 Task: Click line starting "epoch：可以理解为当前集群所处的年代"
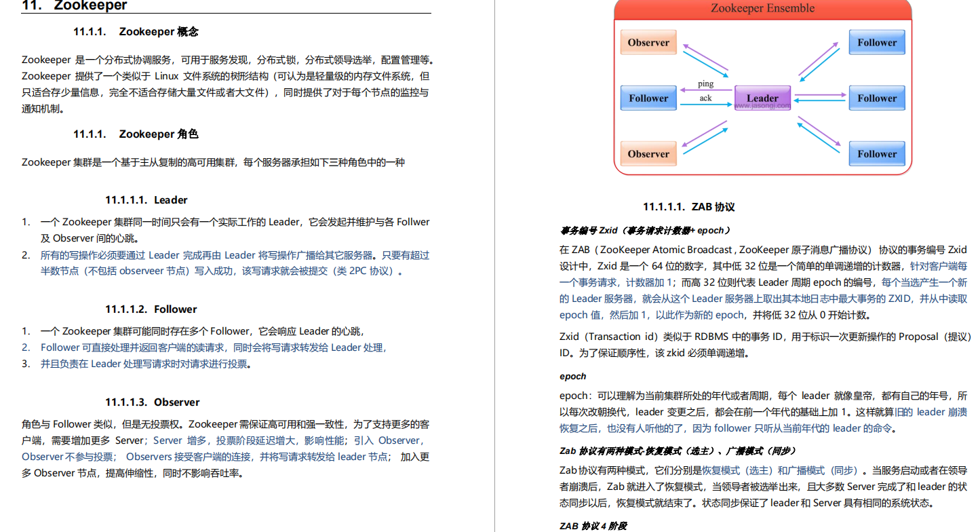coord(764,396)
